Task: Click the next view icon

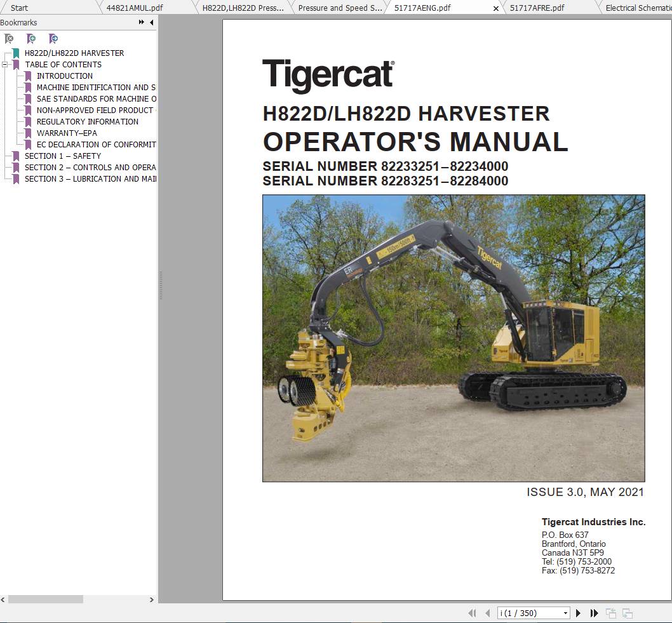Action: pos(628,612)
